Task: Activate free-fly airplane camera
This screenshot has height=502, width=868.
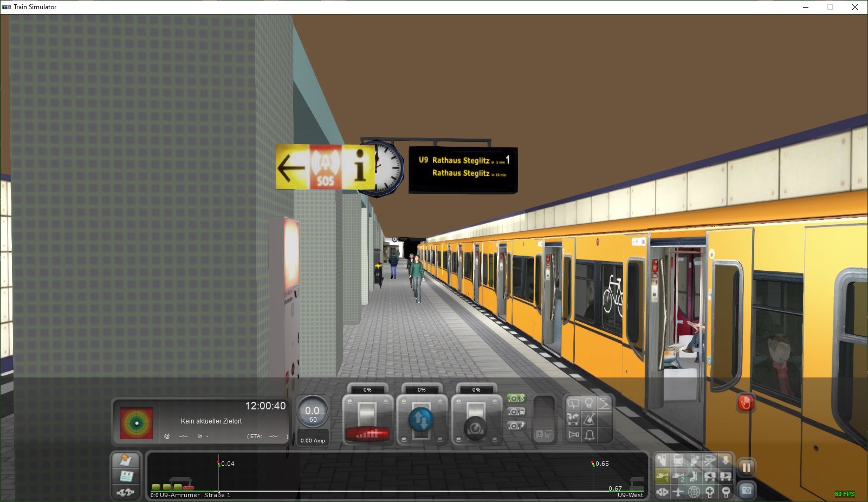Action: coord(678,492)
